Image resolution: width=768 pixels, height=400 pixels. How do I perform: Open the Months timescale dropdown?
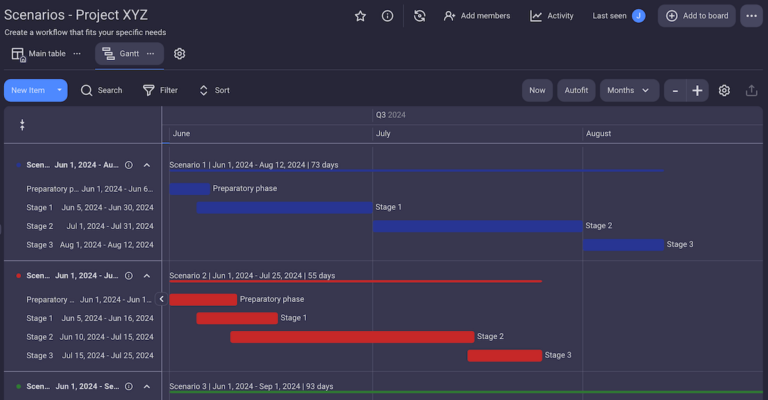[629, 90]
